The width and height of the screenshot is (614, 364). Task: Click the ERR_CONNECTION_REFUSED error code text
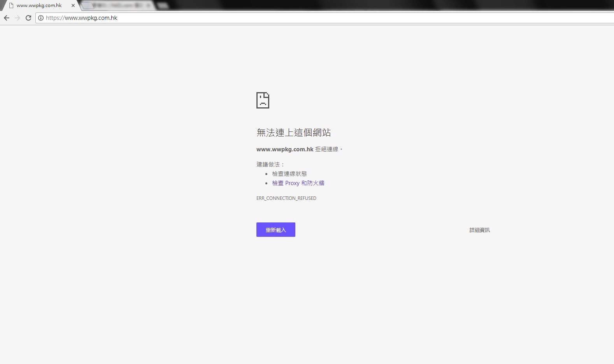click(x=286, y=198)
